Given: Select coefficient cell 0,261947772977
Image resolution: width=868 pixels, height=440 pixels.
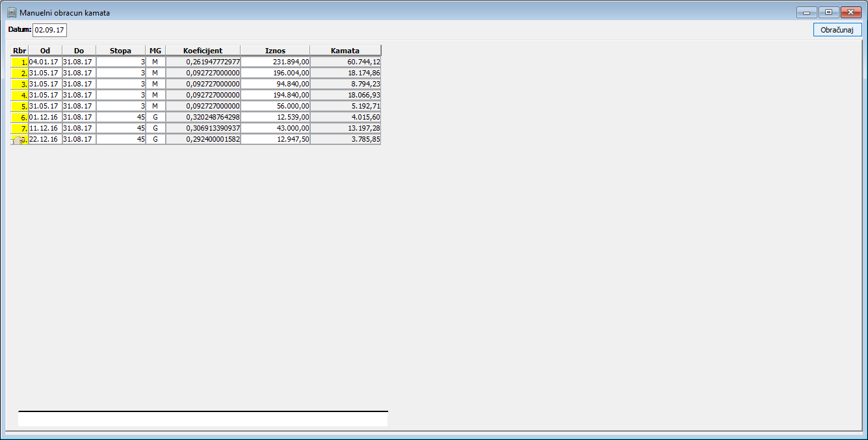Looking at the screenshot, I should 203,62.
